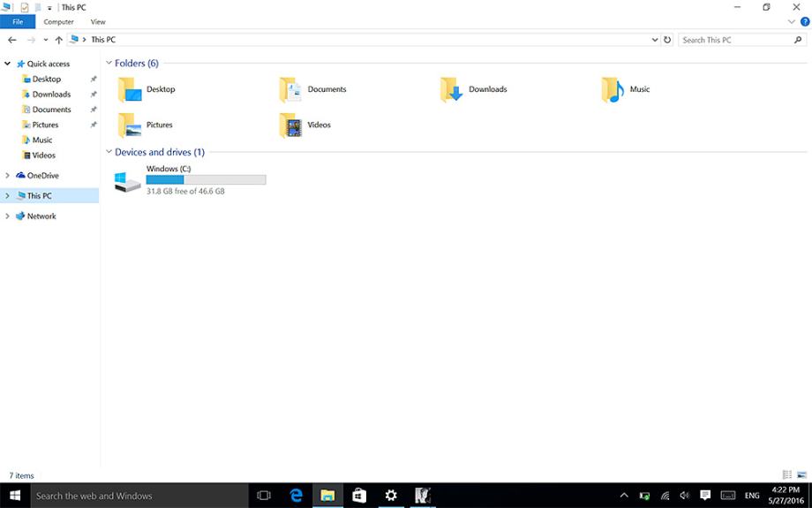
Task: Expand the OneDrive tree node
Action: coord(7,176)
